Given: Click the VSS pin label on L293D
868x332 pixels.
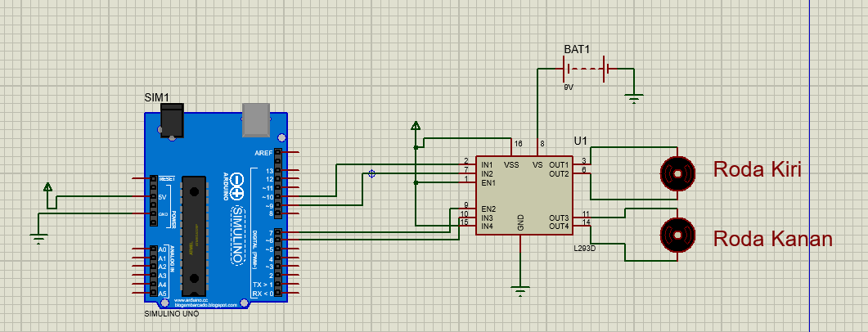Looking at the screenshot, I should click(511, 165).
